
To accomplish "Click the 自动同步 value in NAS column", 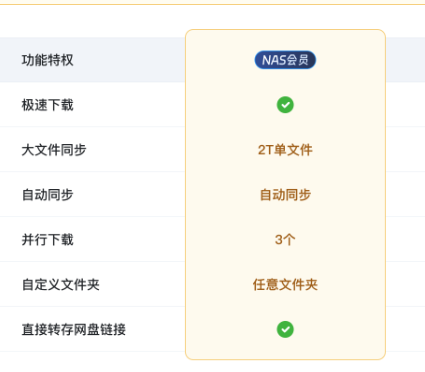I will tap(285, 195).
